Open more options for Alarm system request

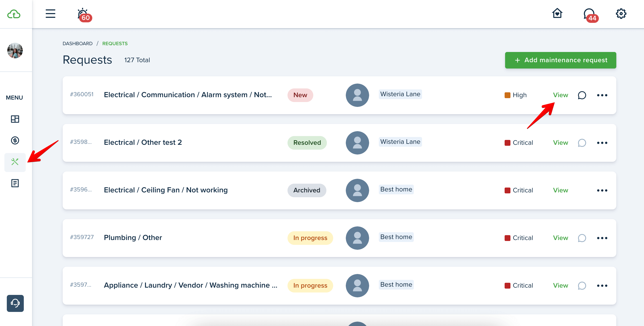pyautogui.click(x=602, y=95)
